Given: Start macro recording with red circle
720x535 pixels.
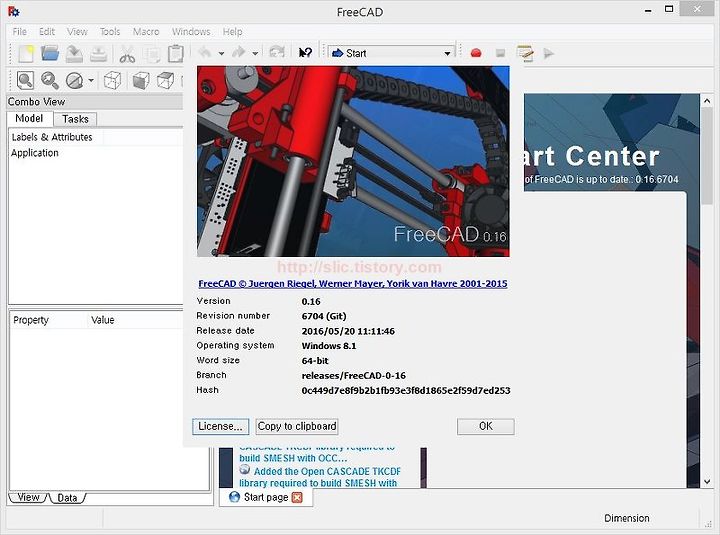Looking at the screenshot, I should coord(476,53).
